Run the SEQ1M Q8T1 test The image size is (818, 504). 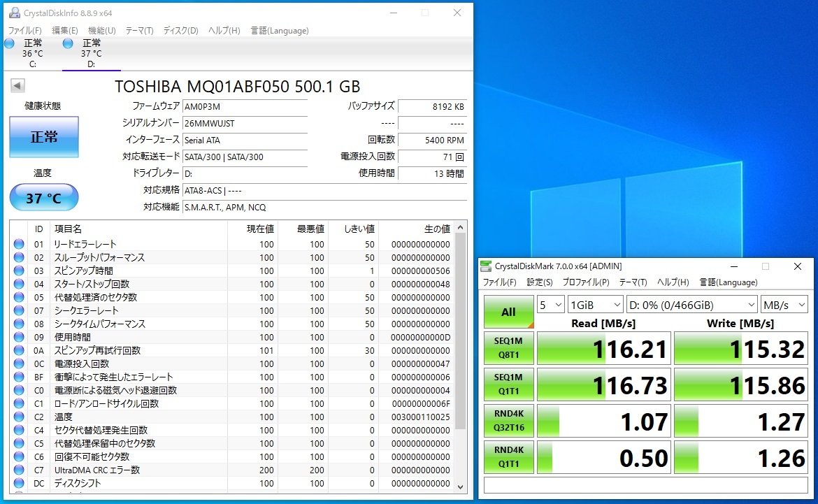click(x=509, y=348)
